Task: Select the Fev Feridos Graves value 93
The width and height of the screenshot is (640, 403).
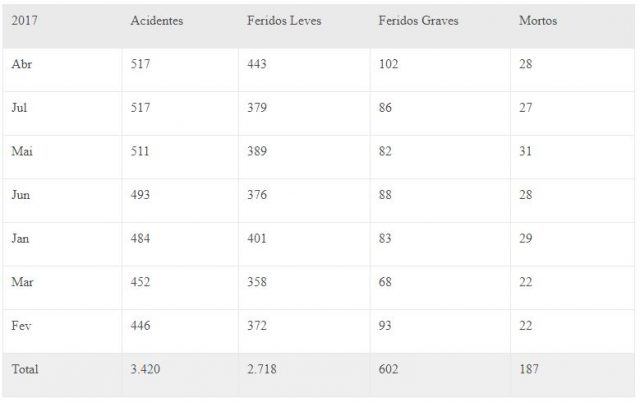Action: pyautogui.click(x=385, y=326)
